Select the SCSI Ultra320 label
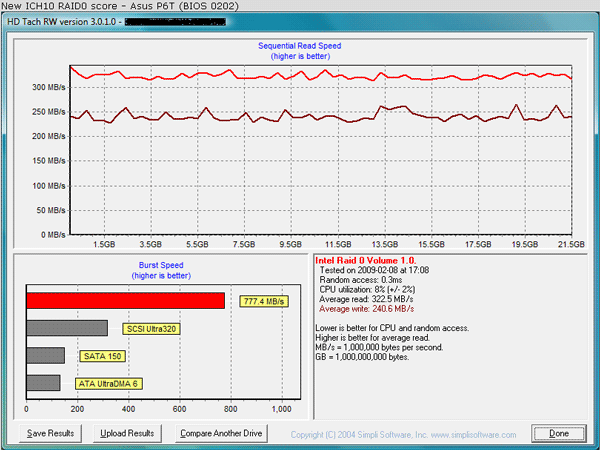This screenshot has height=450, width=600. pyautogui.click(x=152, y=329)
